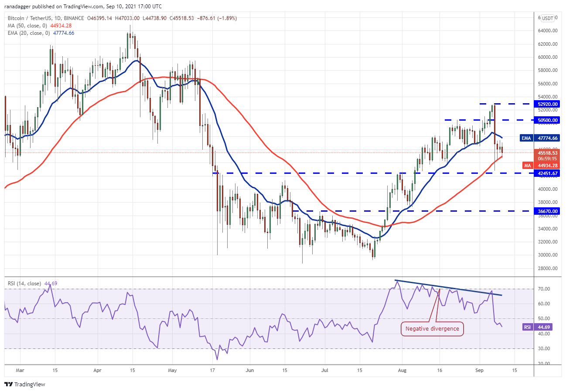Click the Mar label on the time axis
This screenshot has width=566, height=392.
20,371
